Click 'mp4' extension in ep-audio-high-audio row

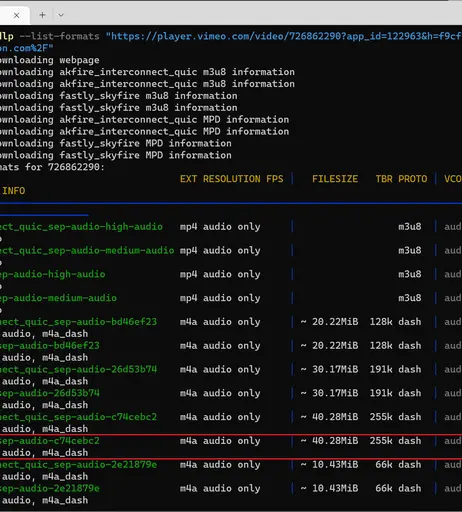coord(188,274)
